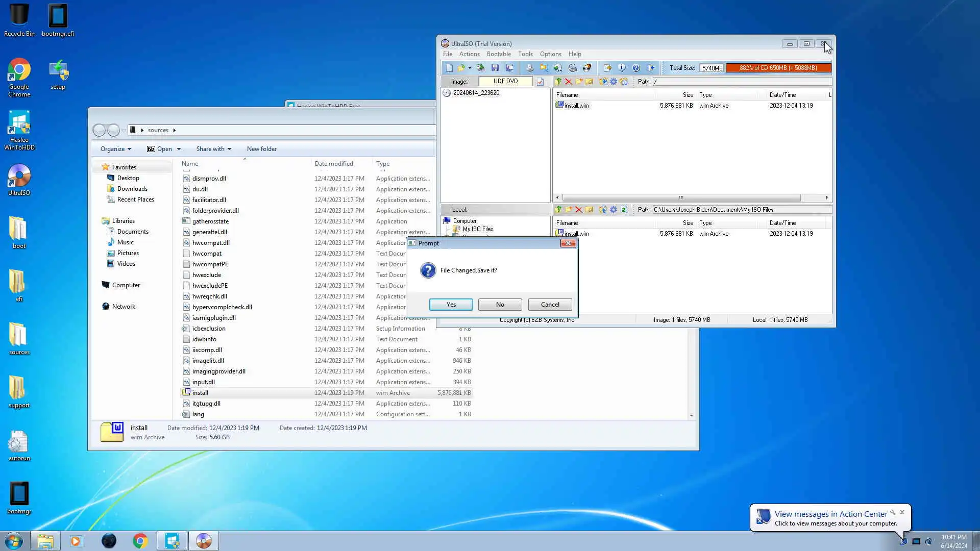Click the New image icon in UltraISO toolbar
980x551 pixels.
click(x=449, y=68)
